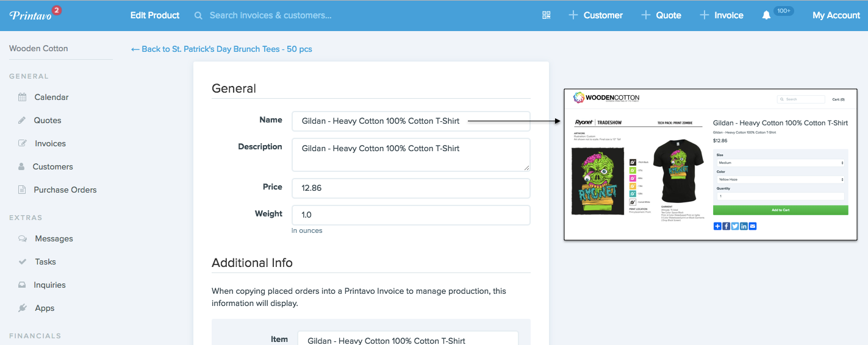Viewport: 868px width, 345px height.
Task: Open Quotes from the sidebar
Action: pos(48,120)
